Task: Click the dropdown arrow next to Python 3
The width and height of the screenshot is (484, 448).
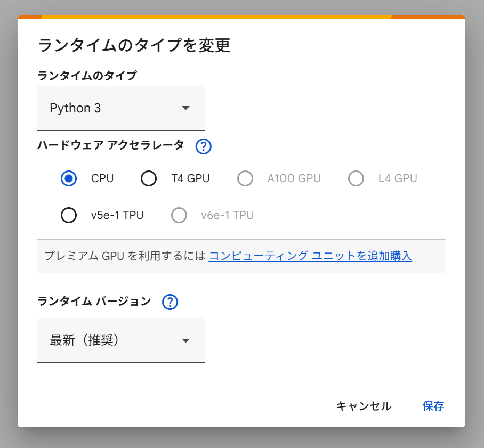Action: click(x=186, y=108)
